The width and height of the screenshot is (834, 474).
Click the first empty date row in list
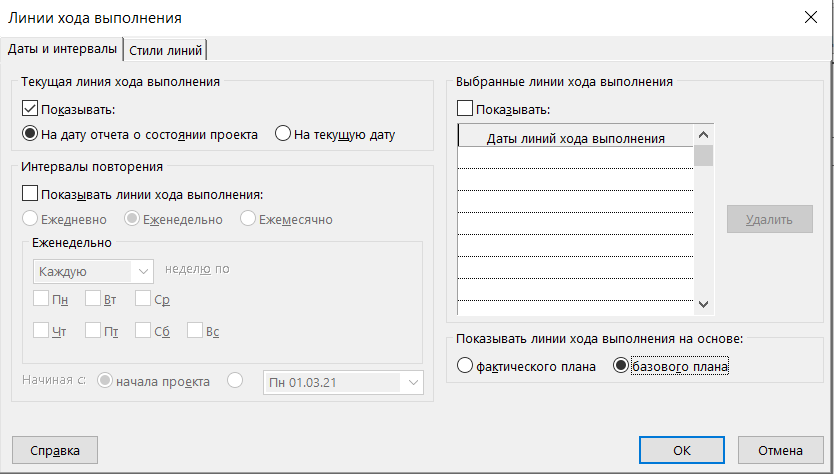(576, 157)
